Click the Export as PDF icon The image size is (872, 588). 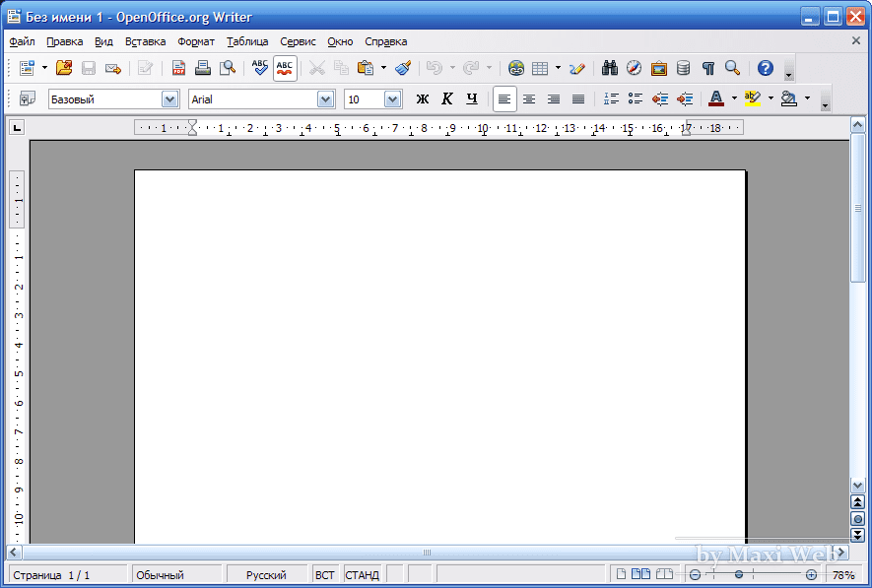tap(178, 68)
